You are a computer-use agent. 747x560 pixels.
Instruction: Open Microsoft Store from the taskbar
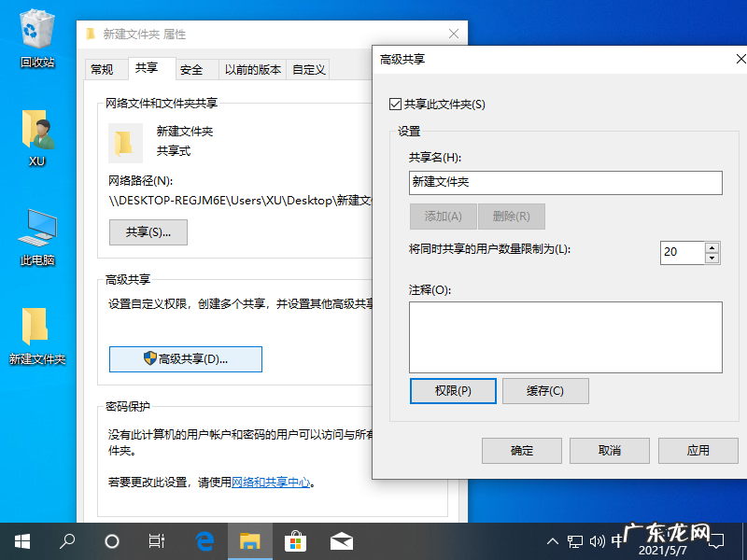(x=295, y=541)
